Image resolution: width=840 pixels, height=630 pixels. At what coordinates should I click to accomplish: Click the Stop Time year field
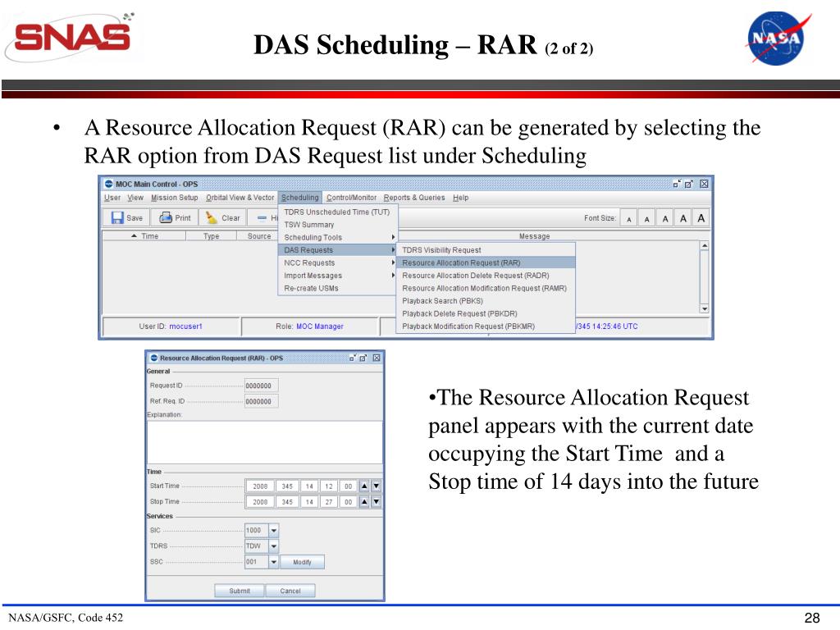click(x=260, y=502)
